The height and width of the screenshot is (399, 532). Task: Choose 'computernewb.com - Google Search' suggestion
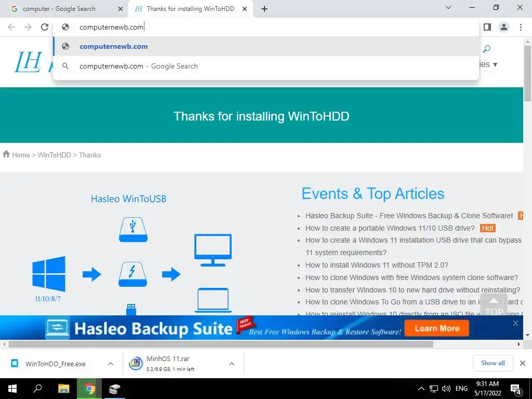(x=266, y=66)
